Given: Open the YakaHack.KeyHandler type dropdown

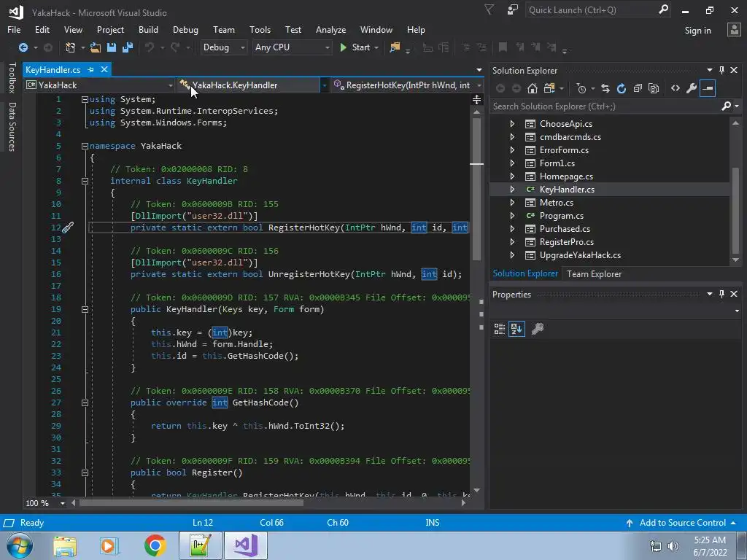Looking at the screenshot, I should (x=252, y=85).
